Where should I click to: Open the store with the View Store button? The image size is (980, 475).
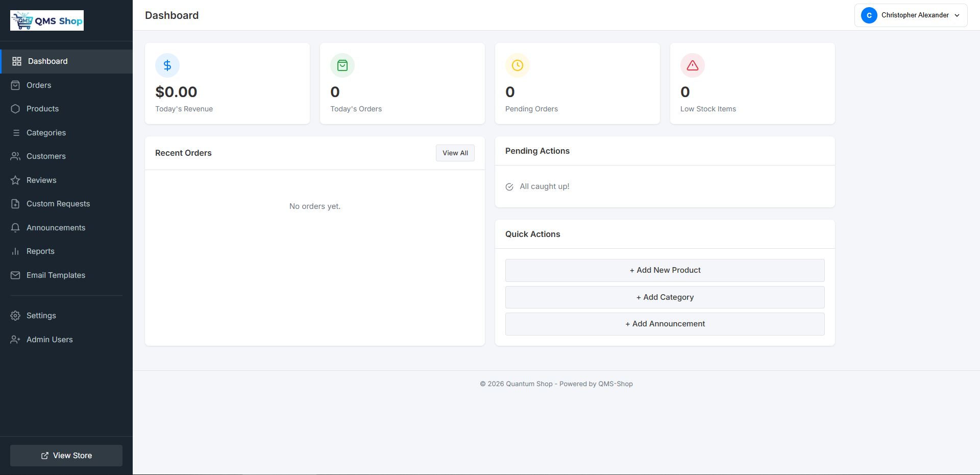pos(66,455)
